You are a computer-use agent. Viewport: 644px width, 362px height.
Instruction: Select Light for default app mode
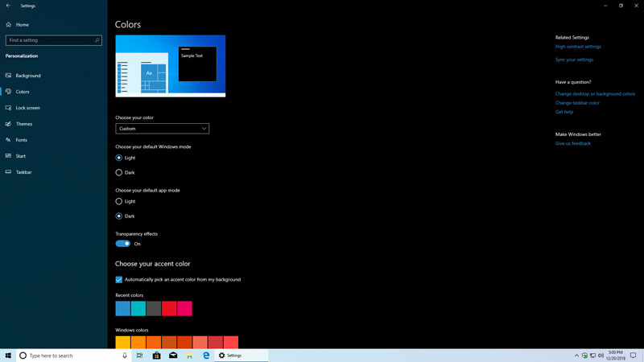tap(119, 201)
